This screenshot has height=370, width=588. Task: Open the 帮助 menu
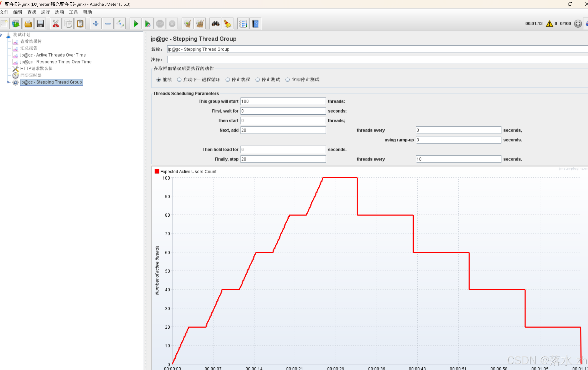tap(87, 12)
